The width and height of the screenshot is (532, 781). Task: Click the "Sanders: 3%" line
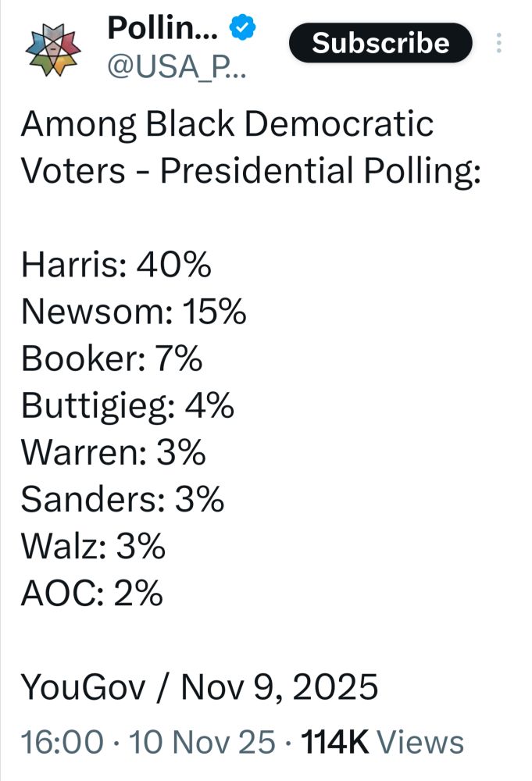click(x=123, y=499)
